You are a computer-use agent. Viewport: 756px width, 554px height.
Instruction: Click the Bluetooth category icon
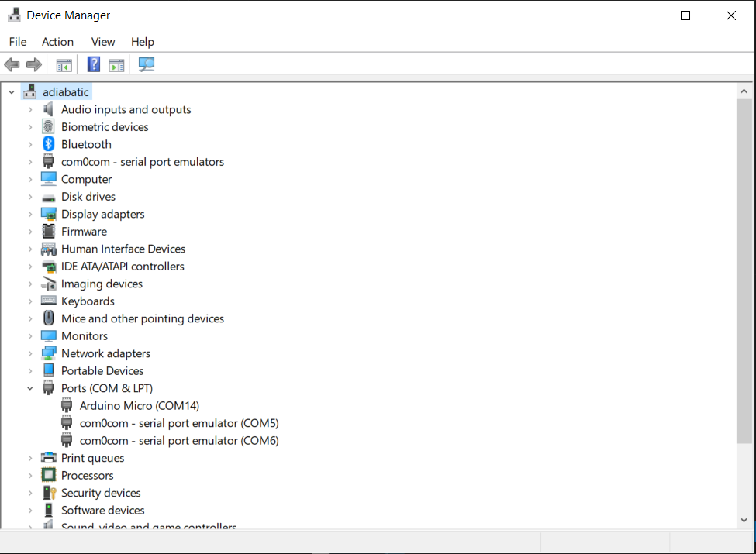point(48,144)
